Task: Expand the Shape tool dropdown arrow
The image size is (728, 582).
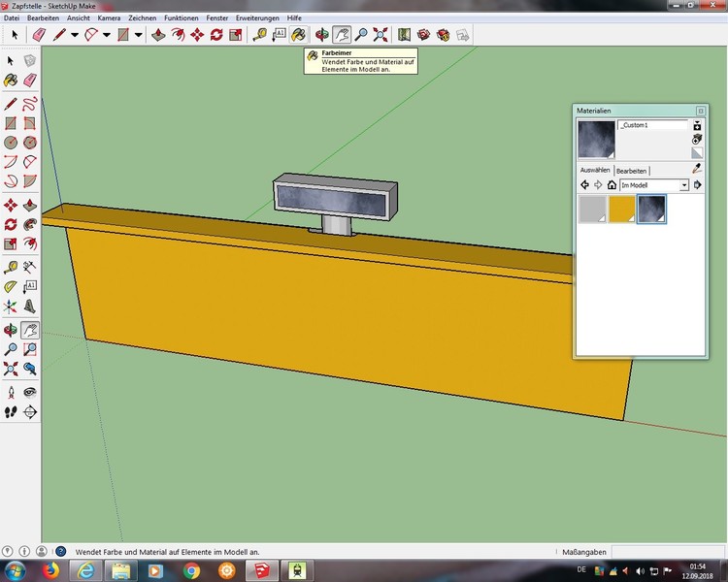Action: coord(138,35)
